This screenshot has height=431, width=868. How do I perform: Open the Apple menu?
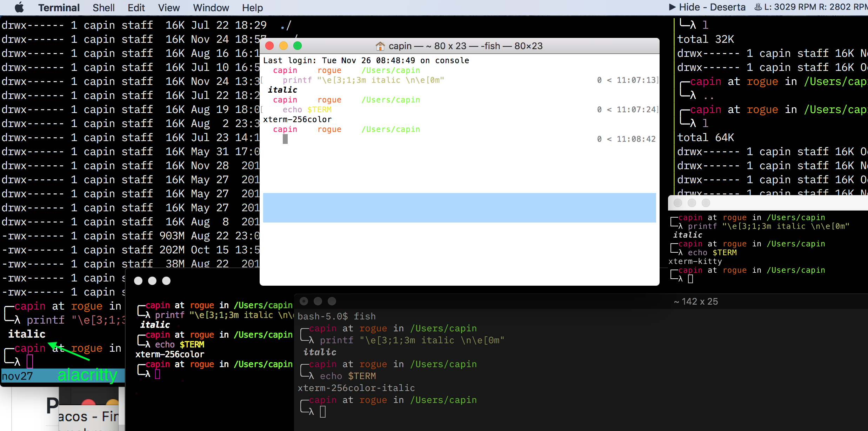click(x=19, y=7)
